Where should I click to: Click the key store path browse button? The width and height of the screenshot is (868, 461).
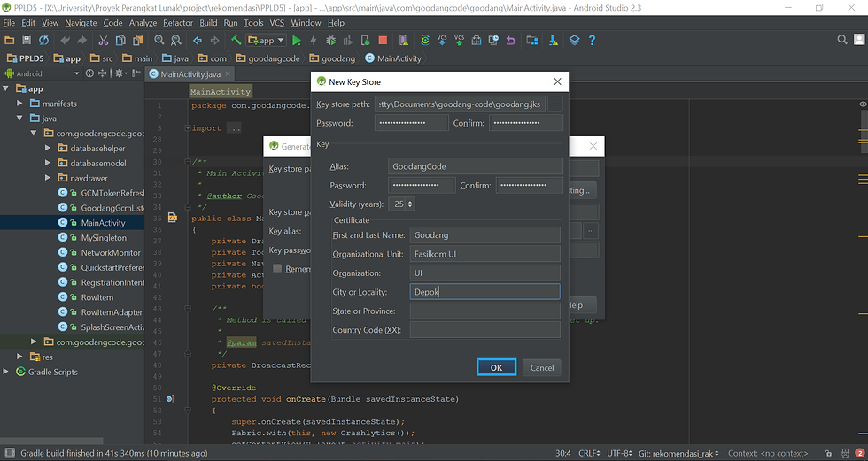coord(555,104)
